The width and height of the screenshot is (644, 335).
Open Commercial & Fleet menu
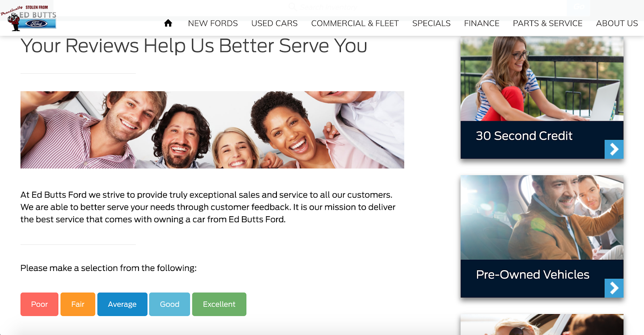(x=355, y=23)
